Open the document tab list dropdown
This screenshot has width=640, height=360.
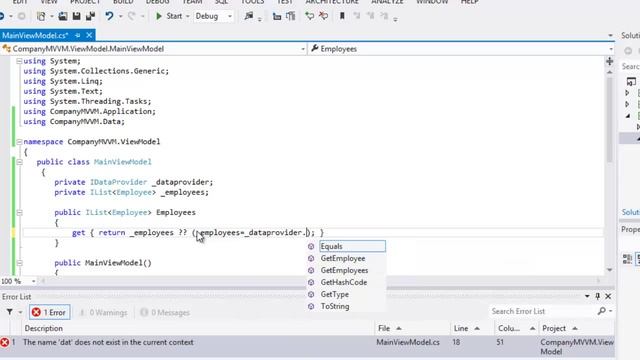coord(610,36)
